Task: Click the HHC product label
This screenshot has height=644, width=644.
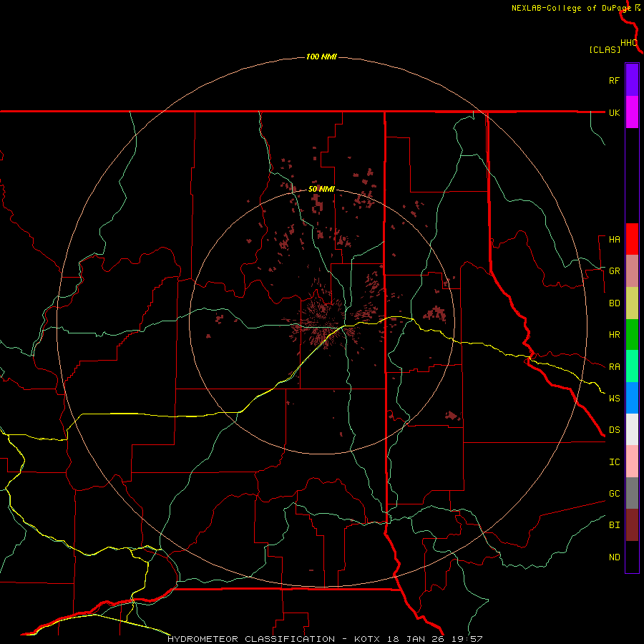Action: click(629, 43)
